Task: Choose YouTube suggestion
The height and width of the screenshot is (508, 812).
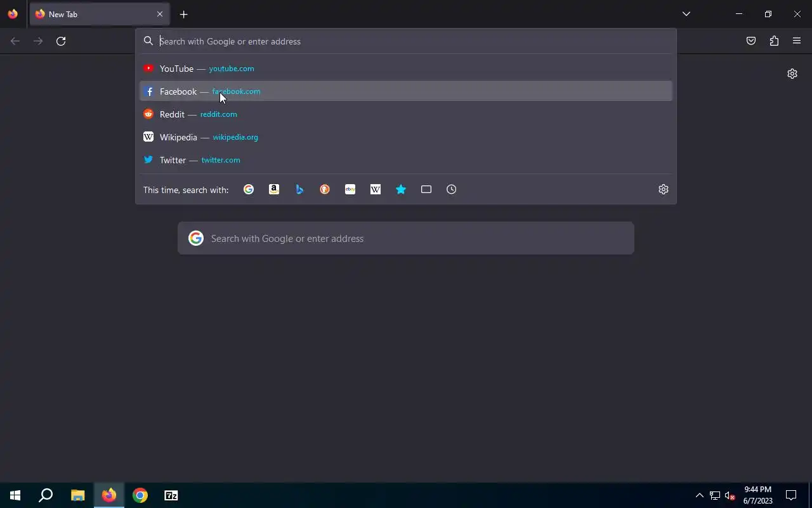Action: click(406, 69)
